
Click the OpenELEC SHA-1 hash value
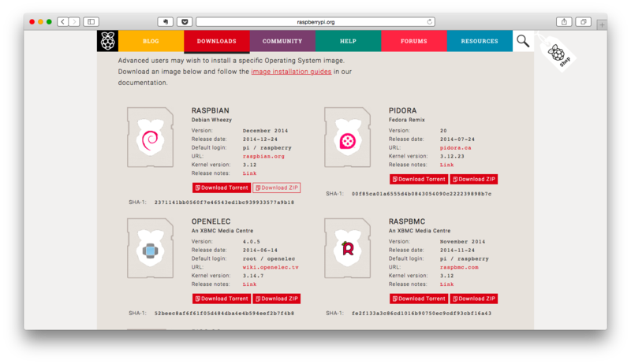click(224, 314)
